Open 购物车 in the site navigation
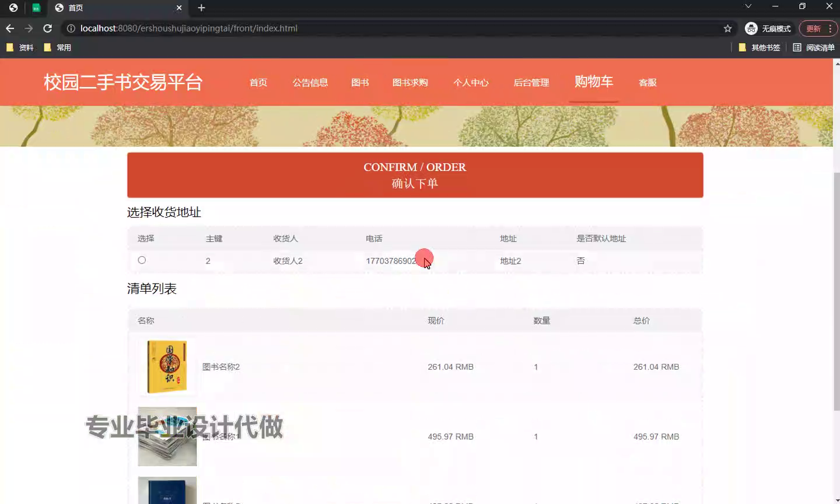Image resolution: width=840 pixels, height=504 pixels. coord(594,82)
